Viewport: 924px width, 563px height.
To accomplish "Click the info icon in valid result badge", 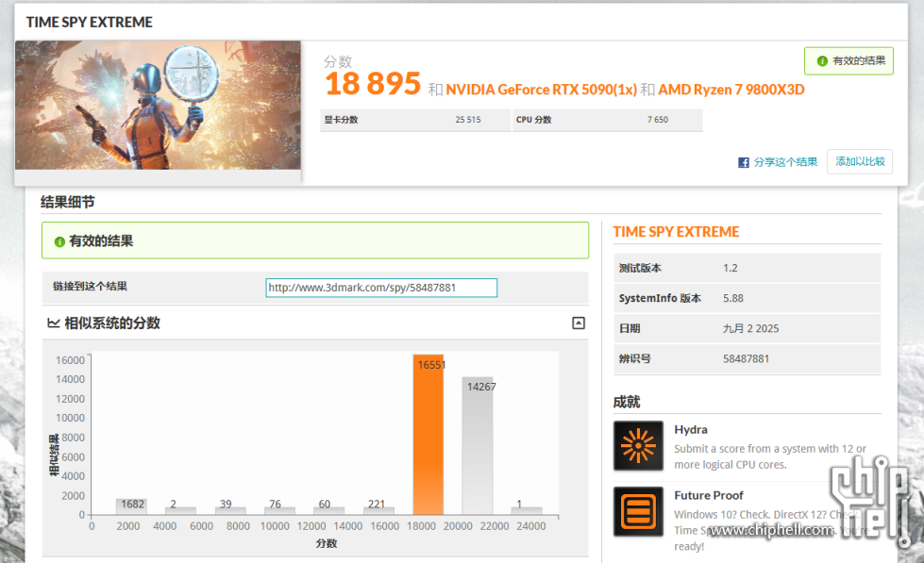I will (822, 61).
